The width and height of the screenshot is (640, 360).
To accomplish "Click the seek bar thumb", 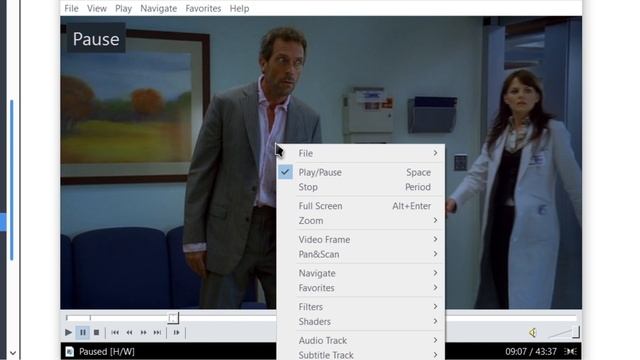I will click(x=173, y=318).
